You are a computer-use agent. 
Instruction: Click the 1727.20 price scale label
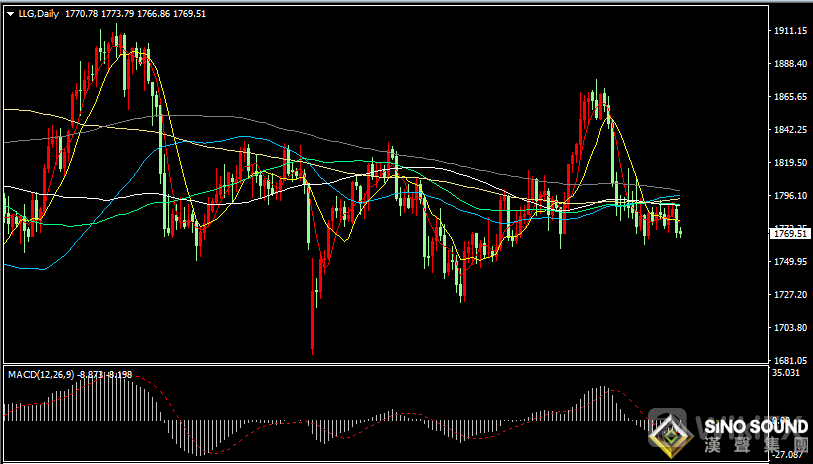(790, 295)
